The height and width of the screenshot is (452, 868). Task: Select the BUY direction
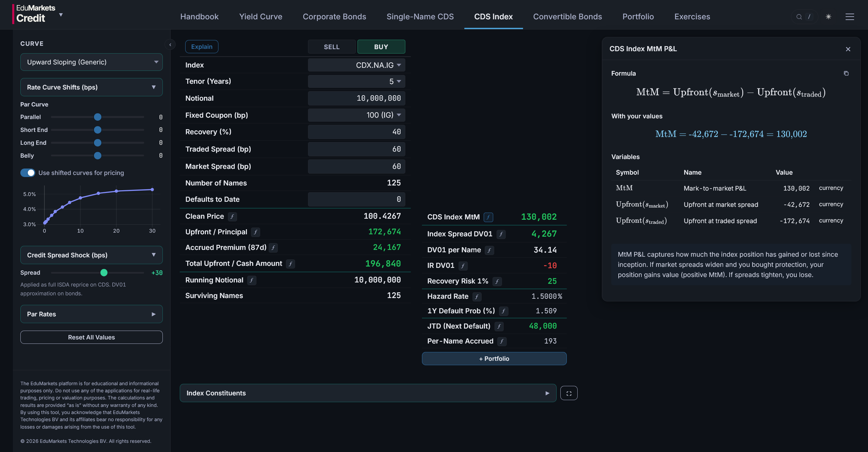tap(381, 47)
